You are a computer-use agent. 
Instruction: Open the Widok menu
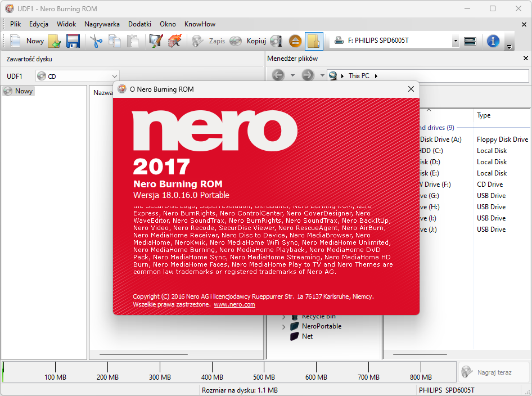(66, 24)
